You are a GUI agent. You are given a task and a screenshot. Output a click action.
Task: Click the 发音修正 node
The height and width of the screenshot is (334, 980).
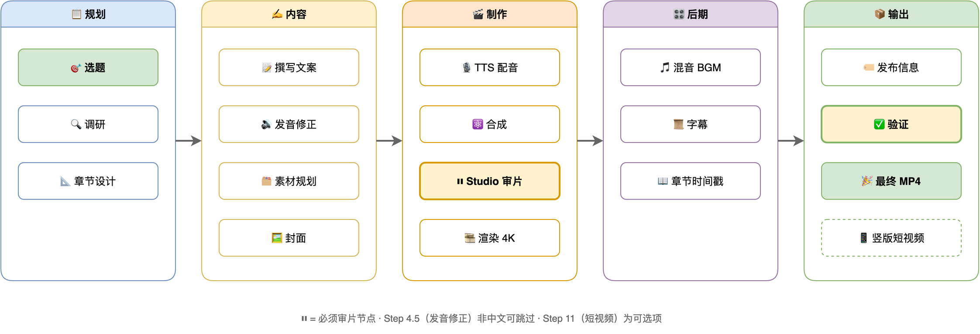coord(289,124)
